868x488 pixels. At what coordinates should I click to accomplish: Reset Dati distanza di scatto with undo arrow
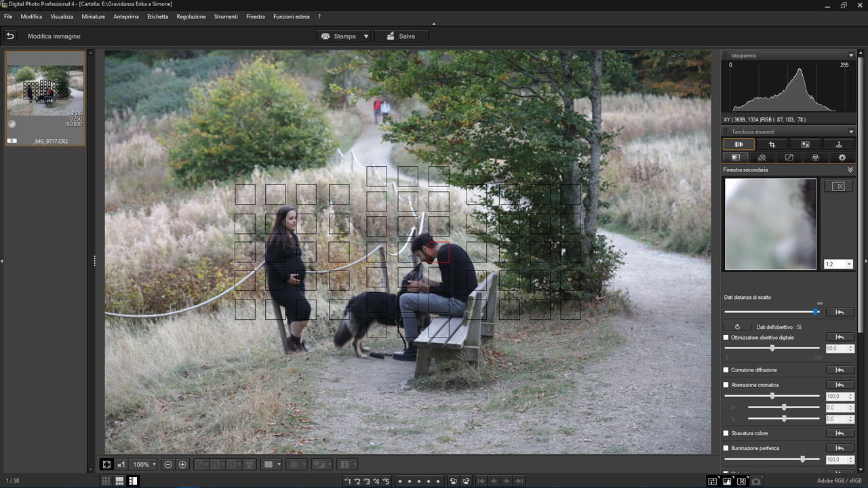pos(840,312)
